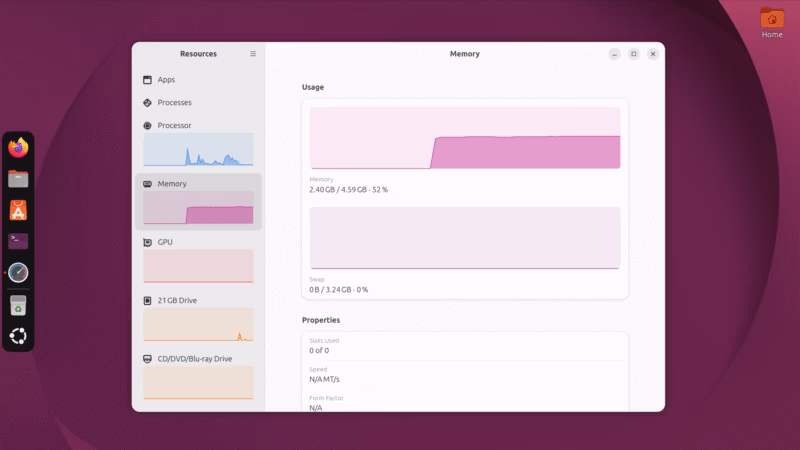Open the Apps view in sidebar

click(198, 80)
